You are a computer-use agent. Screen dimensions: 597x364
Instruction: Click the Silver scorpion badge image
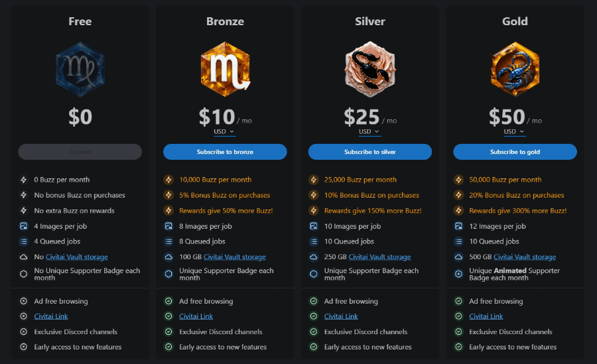370,70
